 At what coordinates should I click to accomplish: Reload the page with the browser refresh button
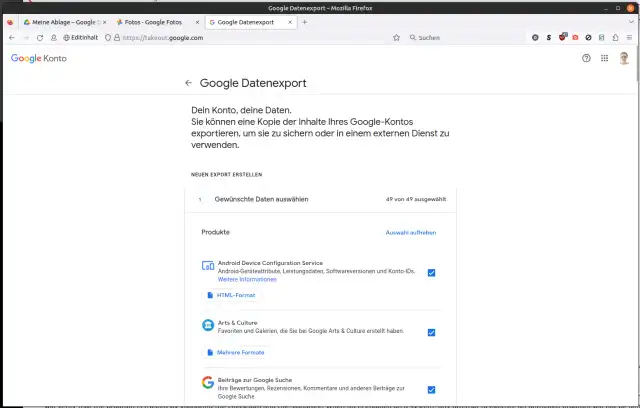(40, 37)
